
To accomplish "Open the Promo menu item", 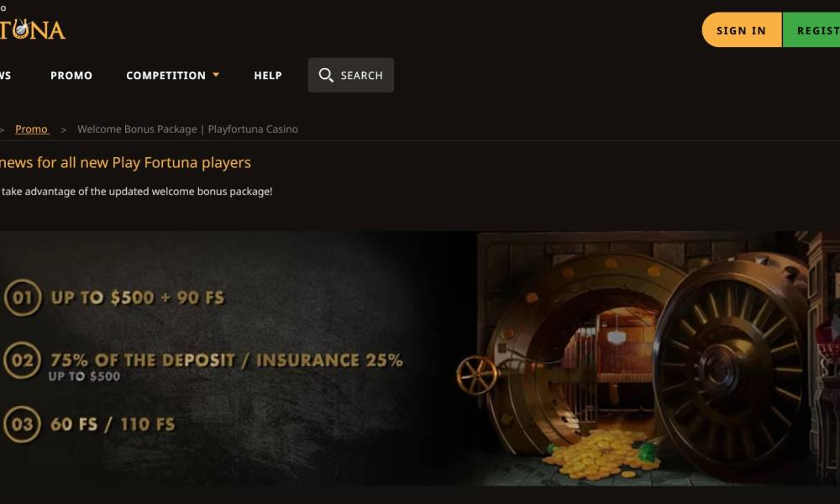I will pos(71,76).
